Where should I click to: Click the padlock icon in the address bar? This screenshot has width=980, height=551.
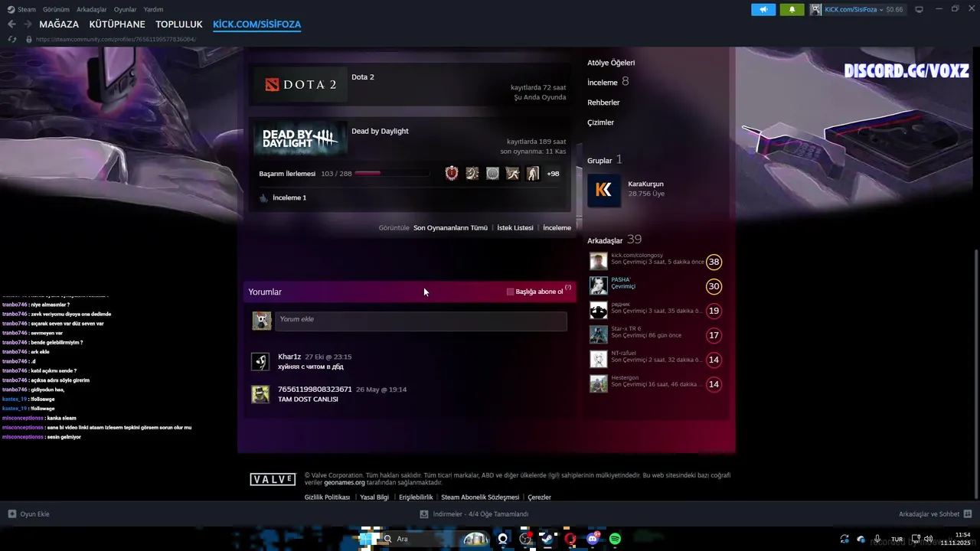tap(29, 39)
